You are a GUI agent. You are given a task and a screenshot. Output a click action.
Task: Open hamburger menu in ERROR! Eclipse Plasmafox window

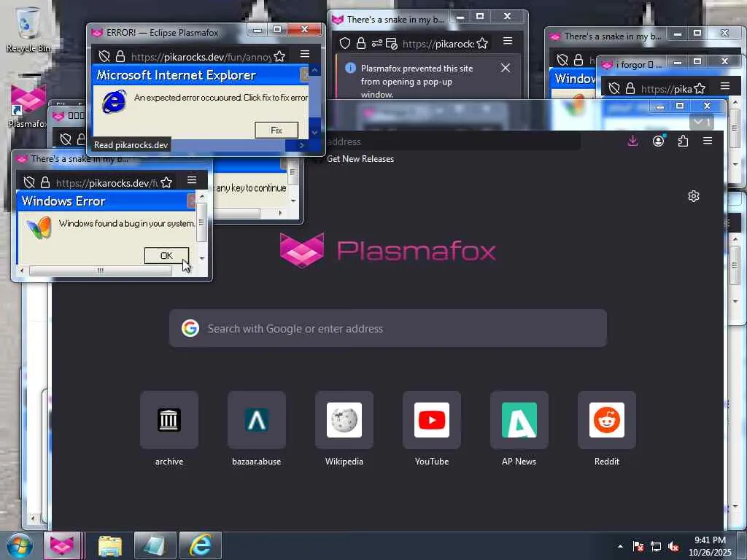click(305, 54)
